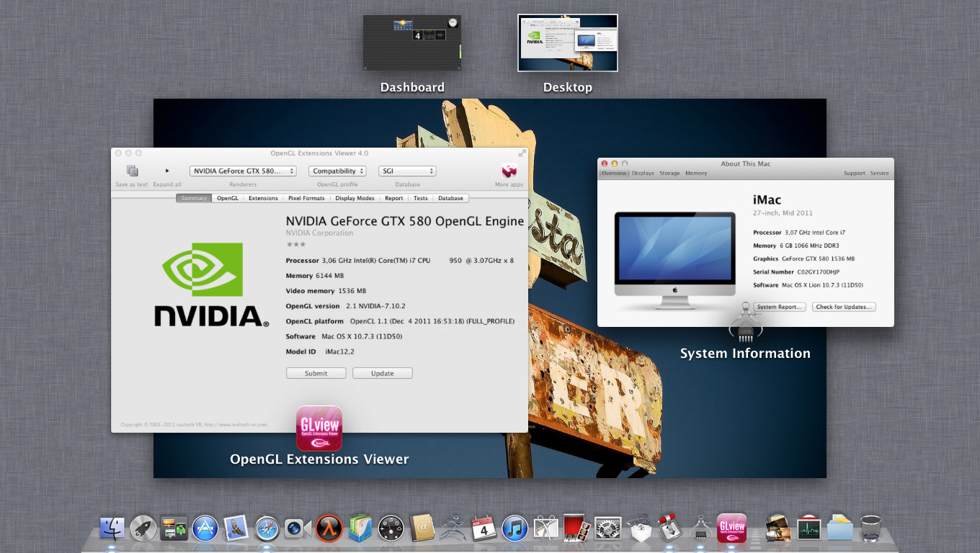Click the Trash icon in dock
The width and height of the screenshot is (980, 553).
coord(871,529)
